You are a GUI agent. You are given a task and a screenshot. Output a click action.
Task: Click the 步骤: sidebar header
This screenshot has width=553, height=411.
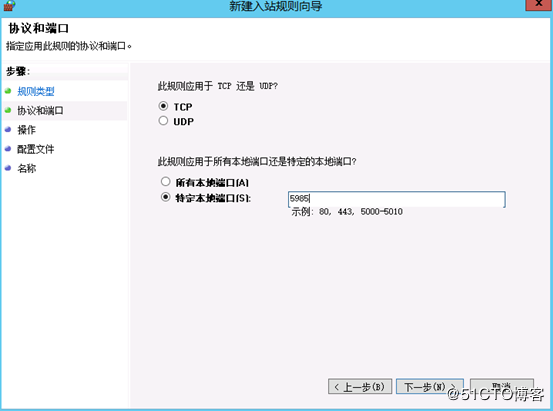18,72
